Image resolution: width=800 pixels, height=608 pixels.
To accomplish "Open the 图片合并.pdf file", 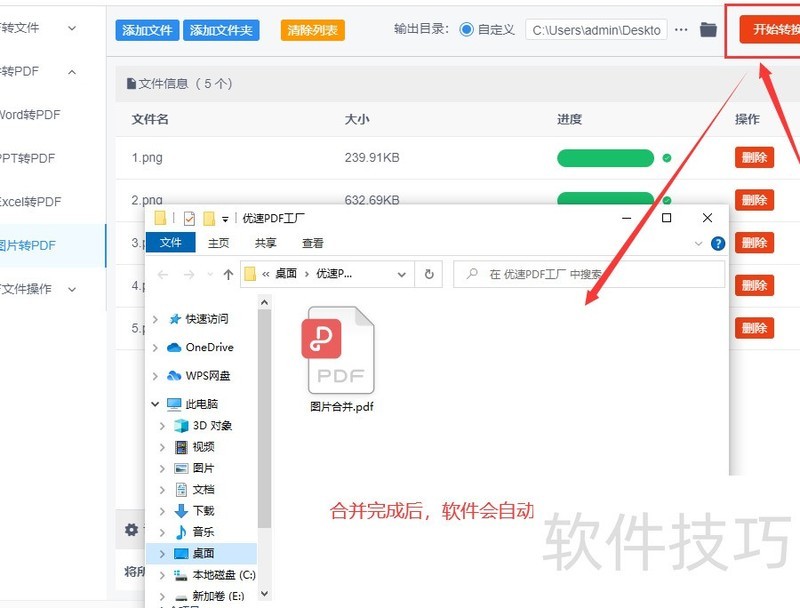I will pyautogui.click(x=341, y=360).
